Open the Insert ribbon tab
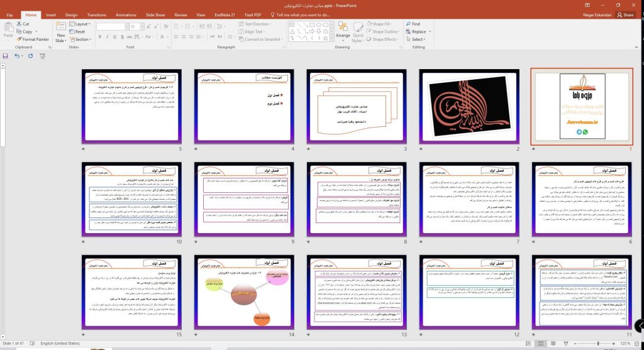 (50, 14)
